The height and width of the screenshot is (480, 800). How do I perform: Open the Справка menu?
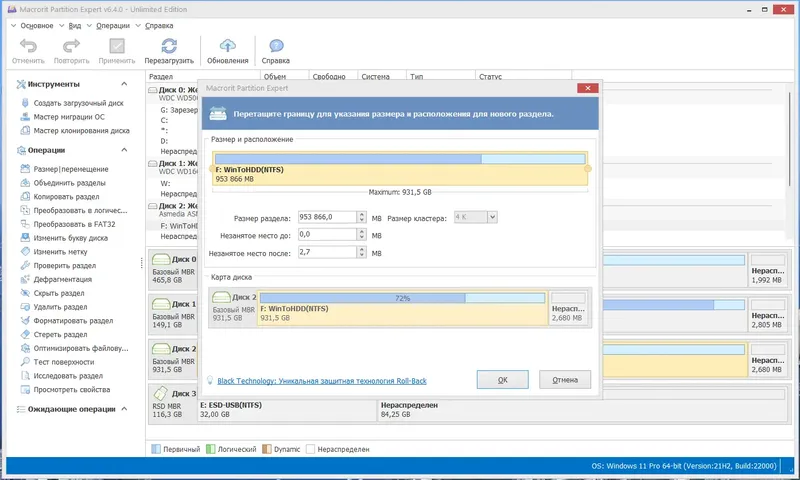[159, 26]
